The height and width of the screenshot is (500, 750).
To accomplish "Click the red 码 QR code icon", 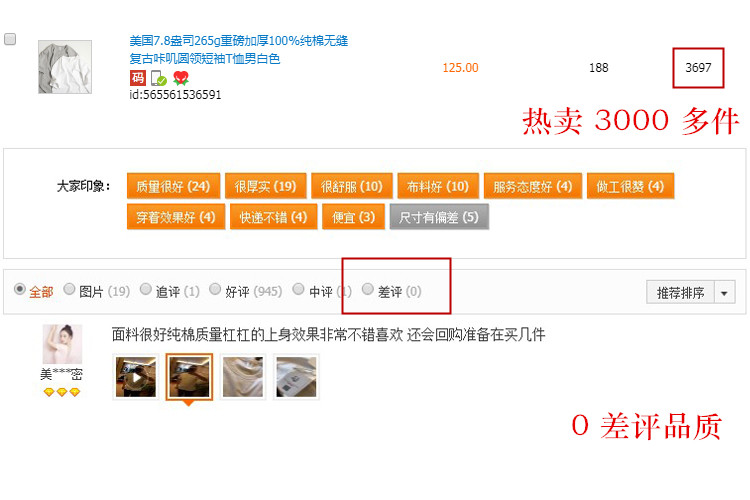I will pos(138,78).
